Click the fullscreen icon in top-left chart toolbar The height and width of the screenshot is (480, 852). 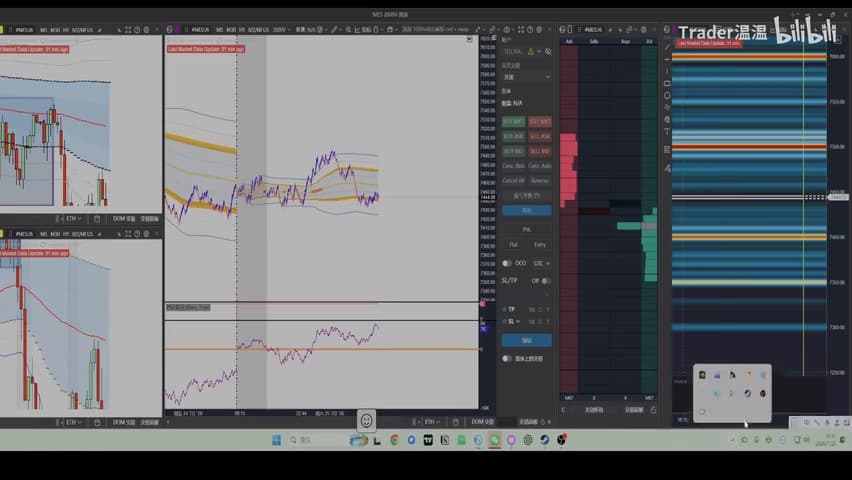click(128, 29)
